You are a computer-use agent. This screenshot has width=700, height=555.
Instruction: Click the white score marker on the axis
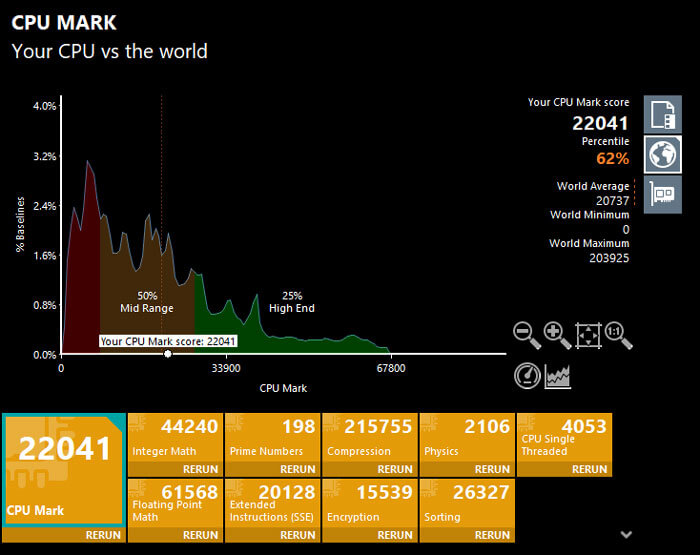click(x=167, y=354)
